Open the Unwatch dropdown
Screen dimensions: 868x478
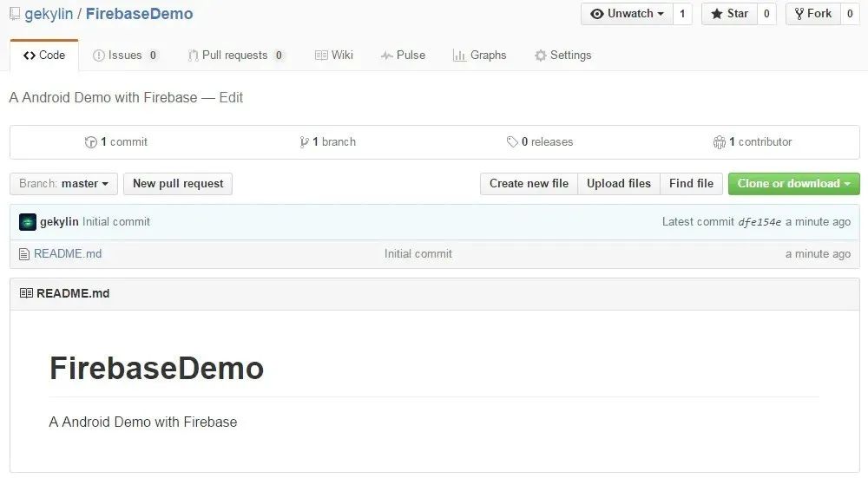pos(627,14)
